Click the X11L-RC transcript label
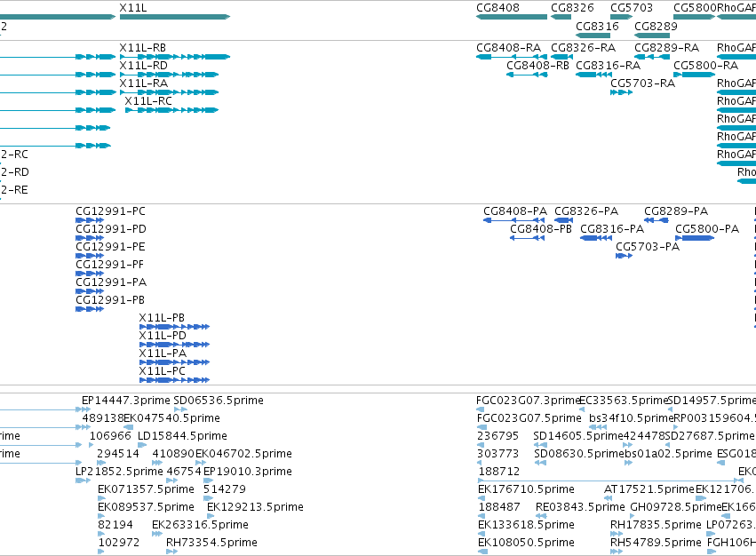This screenshot has height=556, width=756. pos(148,101)
